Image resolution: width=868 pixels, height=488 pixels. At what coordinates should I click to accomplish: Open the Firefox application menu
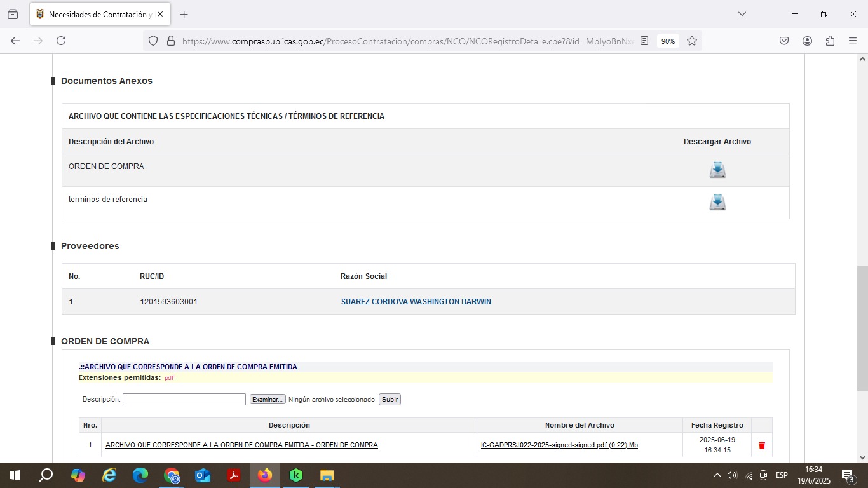pos(853,41)
